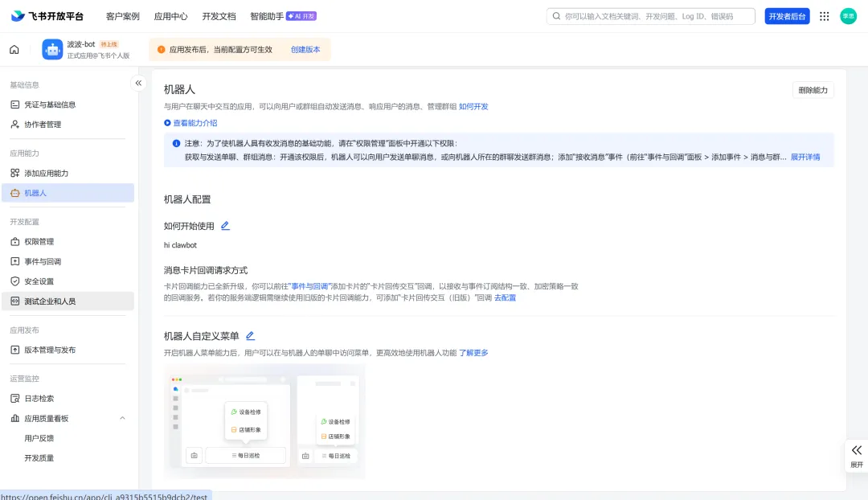Click the 待上线 status tag

tap(109, 44)
